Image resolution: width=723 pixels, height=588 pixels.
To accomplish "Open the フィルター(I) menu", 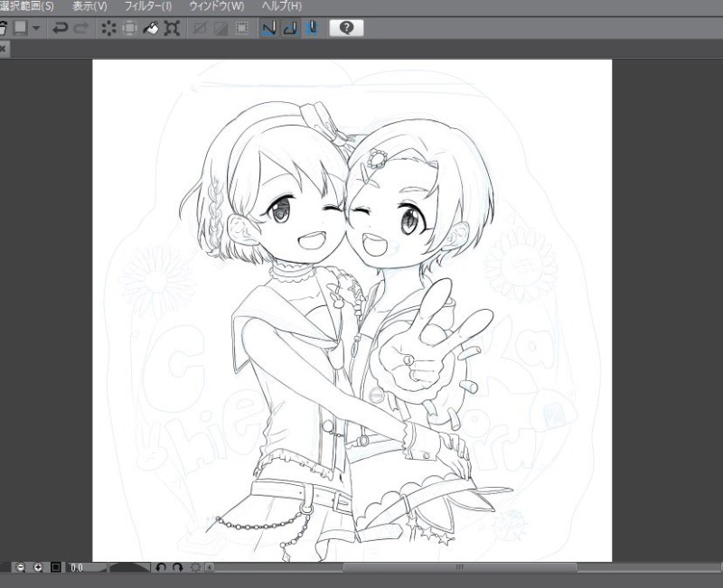I will click(147, 6).
